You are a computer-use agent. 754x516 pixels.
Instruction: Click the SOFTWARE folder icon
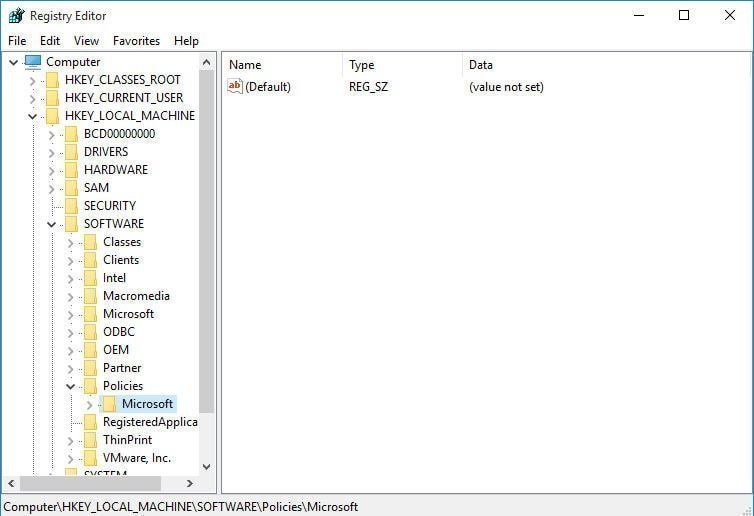point(71,224)
